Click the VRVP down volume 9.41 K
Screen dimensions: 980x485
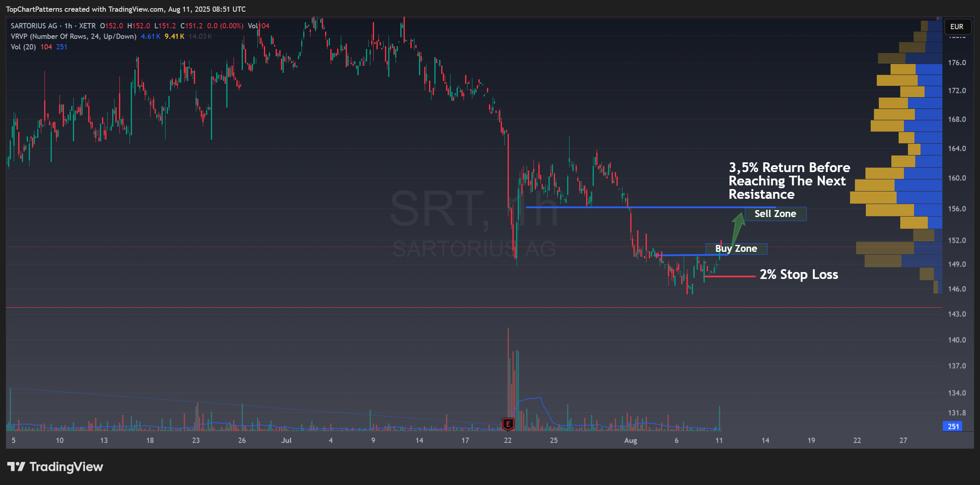[x=174, y=36]
